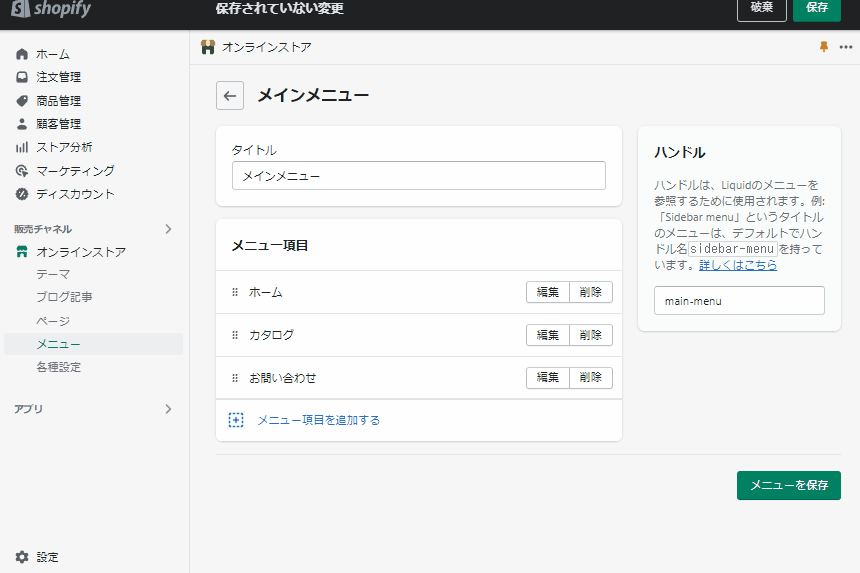Image resolution: width=860 pixels, height=573 pixels.
Task: Click the dashed plus add-item icon
Action: tap(236, 420)
